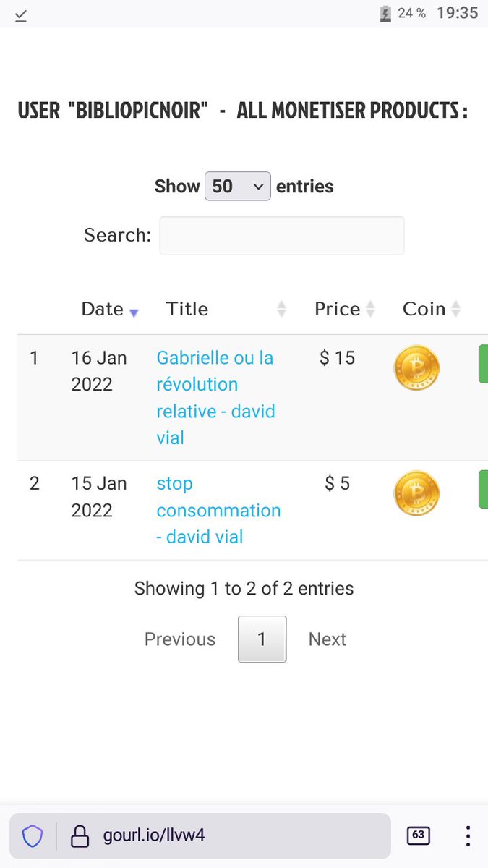Tap the padlock site security icon

79,836
